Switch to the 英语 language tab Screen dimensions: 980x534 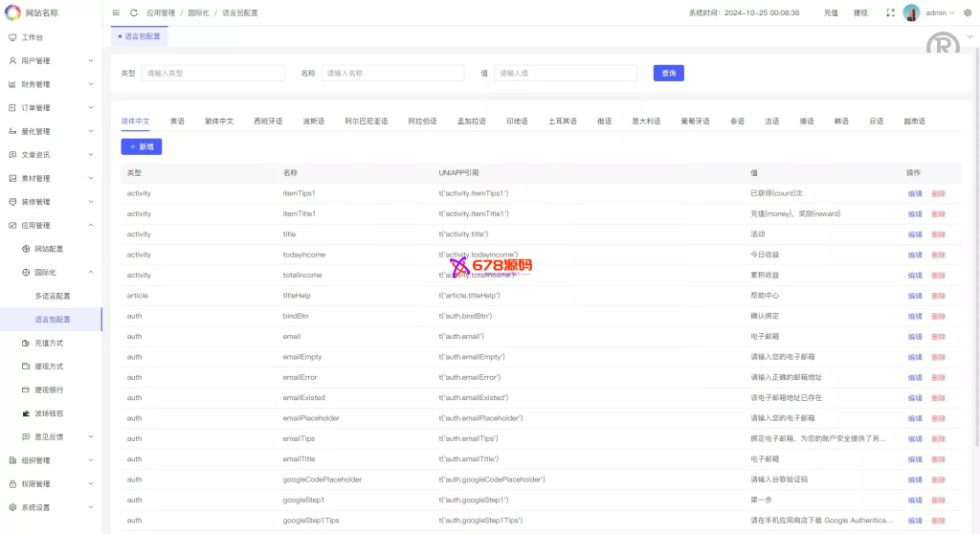[x=177, y=122]
